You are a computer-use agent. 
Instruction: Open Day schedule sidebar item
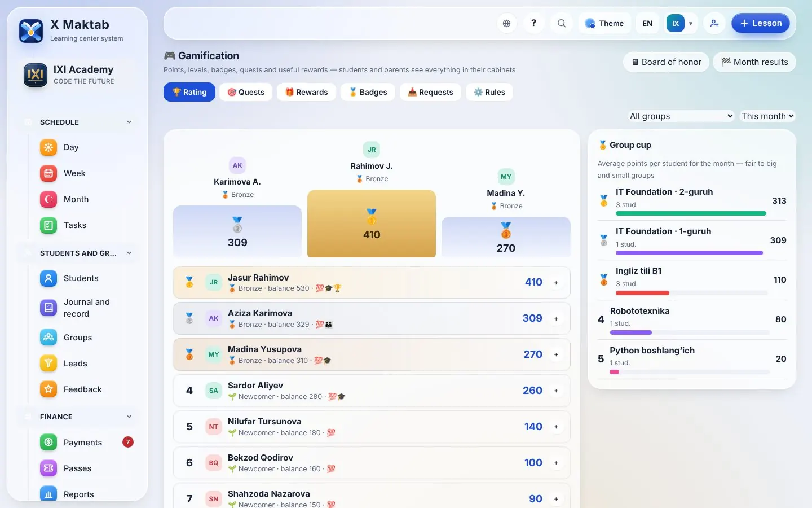[83, 147]
